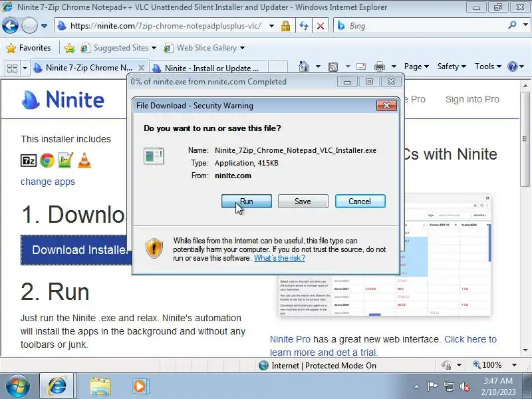Open the Print options dropdown arrow
Image resolution: width=532 pixels, height=399 pixels.
coord(394,66)
